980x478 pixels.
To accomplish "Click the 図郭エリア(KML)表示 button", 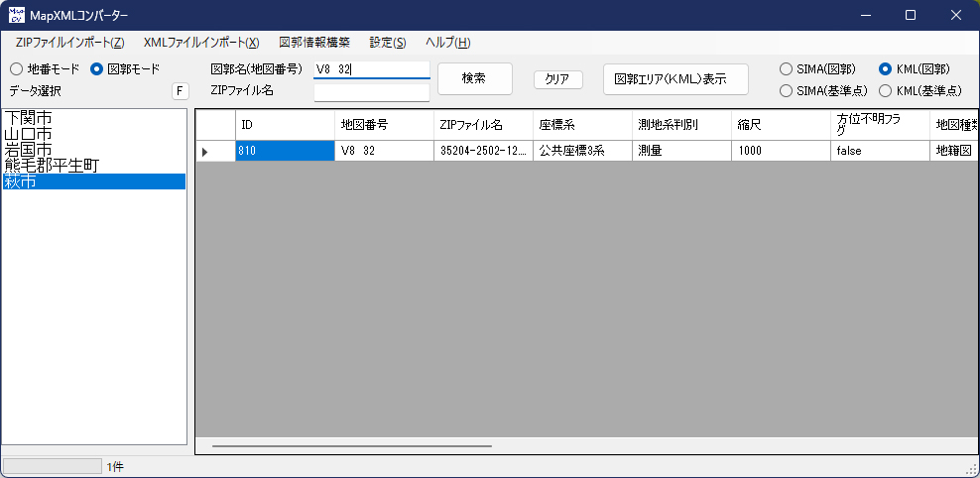I will coord(675,79).
